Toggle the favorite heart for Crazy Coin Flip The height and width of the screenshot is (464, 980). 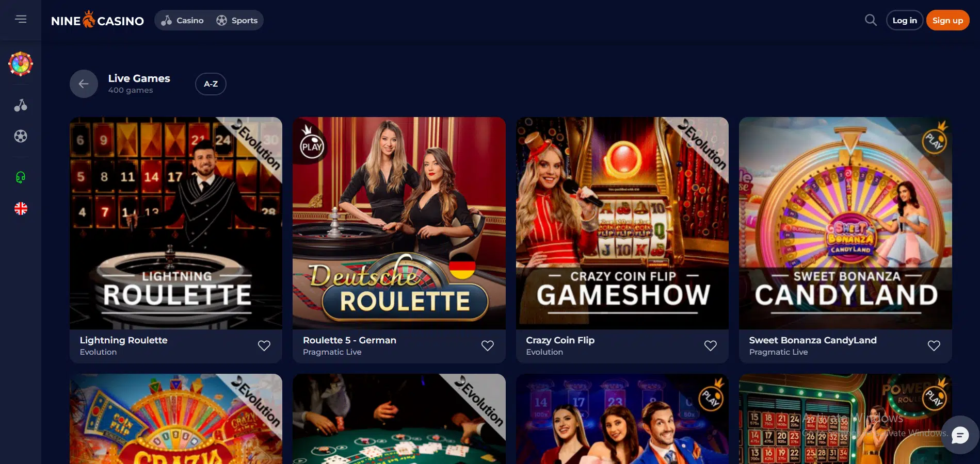711,345
